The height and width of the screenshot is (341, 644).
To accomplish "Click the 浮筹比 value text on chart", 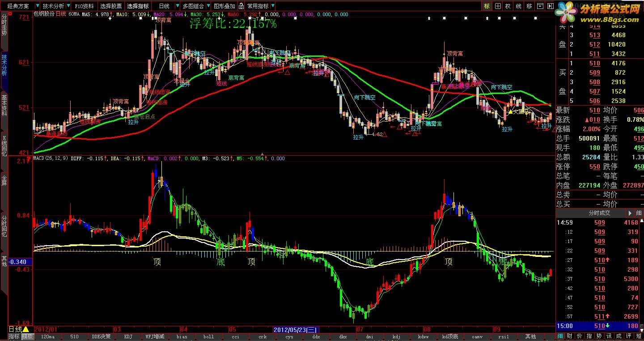I will 233,24.
